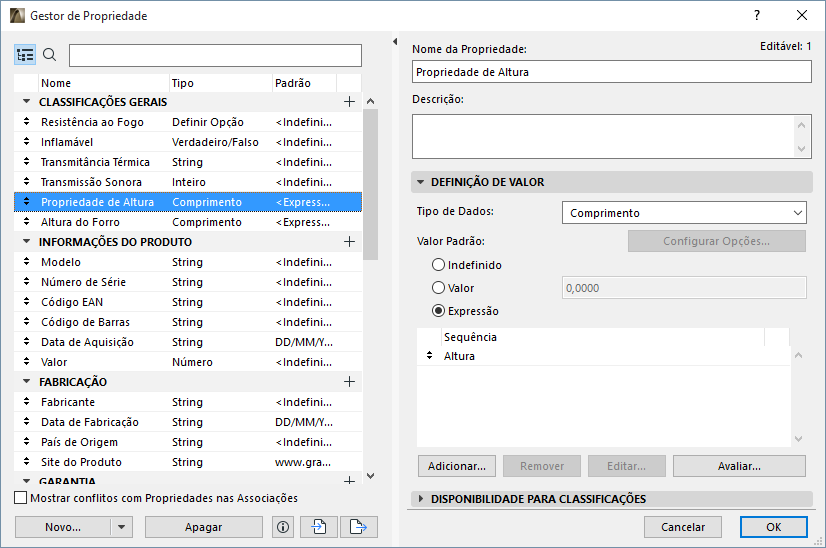Select the Transmissão Sonora property
This screenshot has width=826, height=548.
(x=188, y=182)
